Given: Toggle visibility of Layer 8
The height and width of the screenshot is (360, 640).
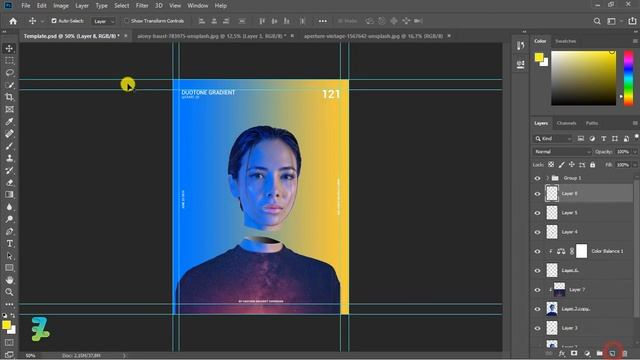Looking at the screenshot, I should pyautogui.click(x=537, y=194).
